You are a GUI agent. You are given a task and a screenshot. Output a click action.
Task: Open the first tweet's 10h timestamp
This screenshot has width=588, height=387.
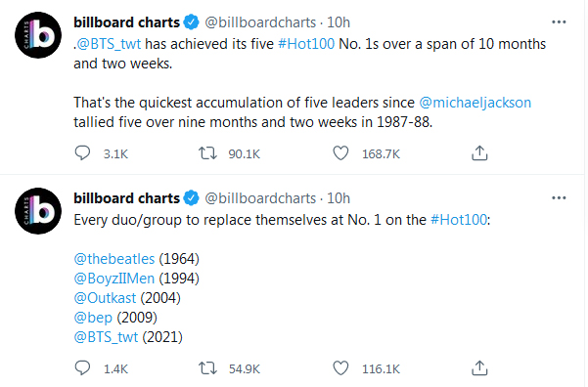[x=339, y=22]
